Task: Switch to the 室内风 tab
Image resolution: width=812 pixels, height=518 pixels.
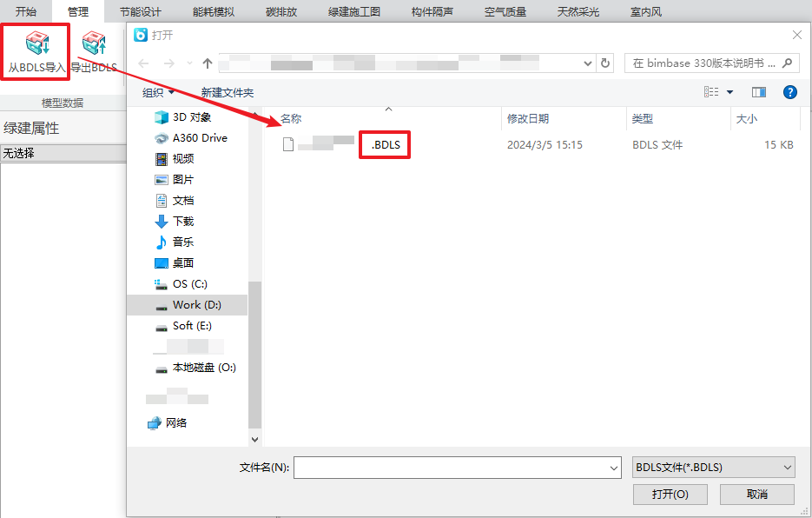Action: point(646,11)
